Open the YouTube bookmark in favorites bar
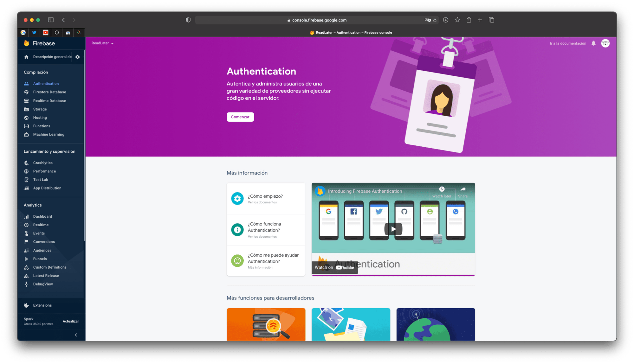The width and height of the screenshot is (634, 364). pyautogui.click(x=46, y=32)
